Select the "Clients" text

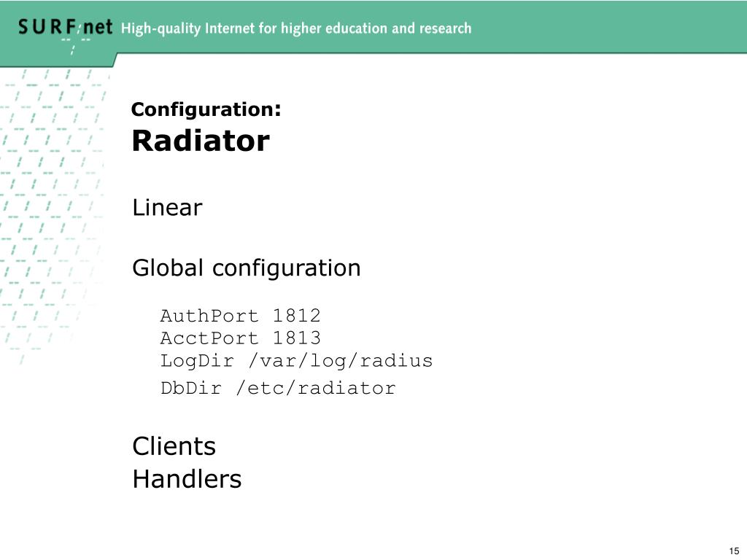click(x=174, y=446)
